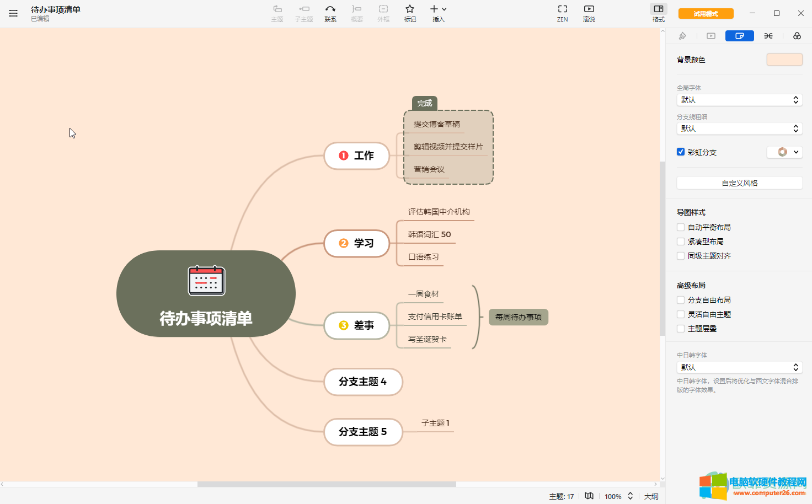This screenshot has height=504, width=812.
Task: Select the 口语练习 subtopic
Action: (424, 257)
